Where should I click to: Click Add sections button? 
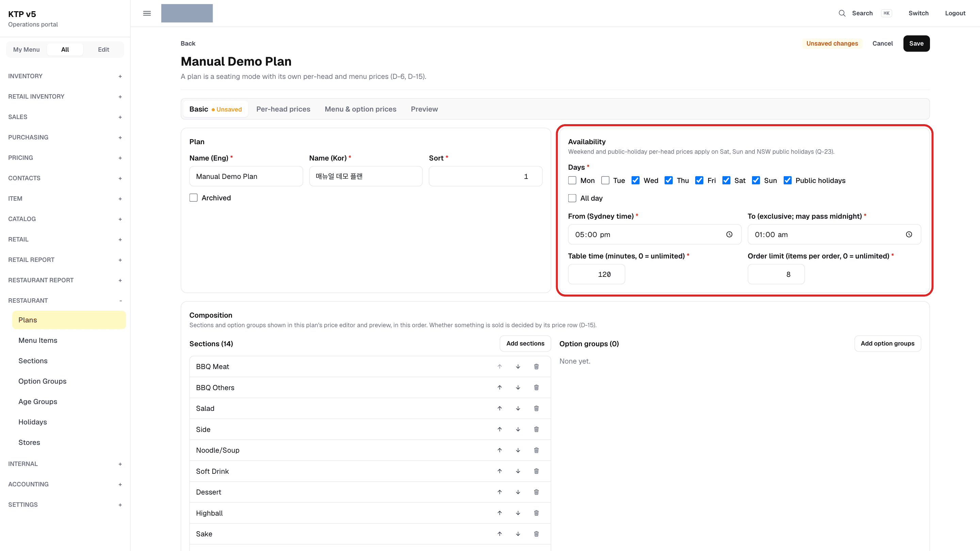pyautogui.click(x=525, y=344)
